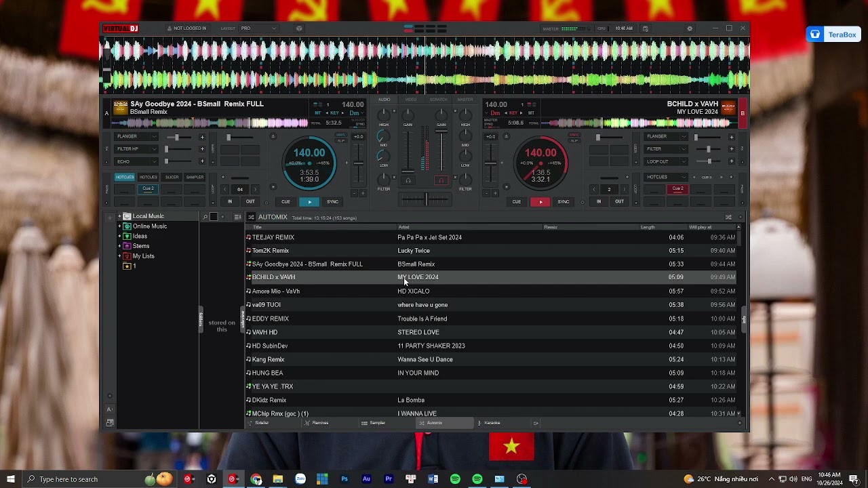Toggle VINYL mode on deck B
The image size is (868, 488).
(574, 135)
